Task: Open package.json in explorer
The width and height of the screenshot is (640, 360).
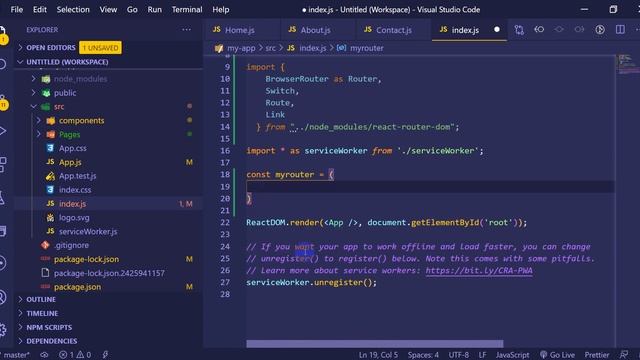Action: 77,287
